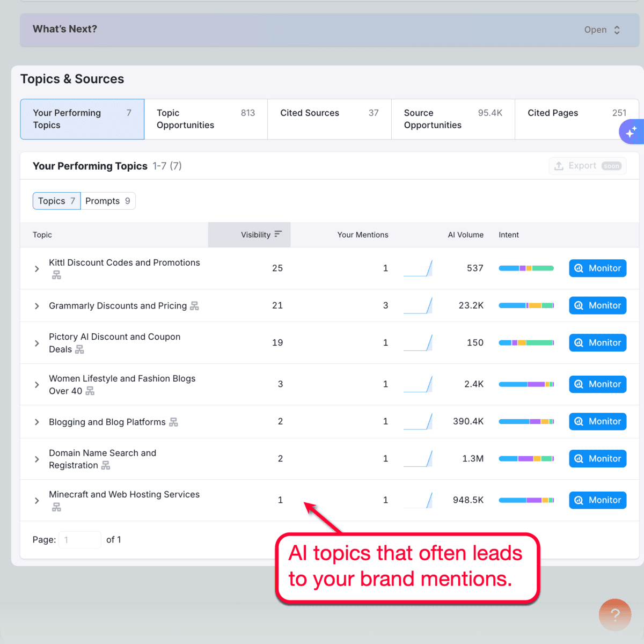Open the Topic Opportunities tab
The image size is (644, 644).
pyautogui.click(x=206, y=119)
